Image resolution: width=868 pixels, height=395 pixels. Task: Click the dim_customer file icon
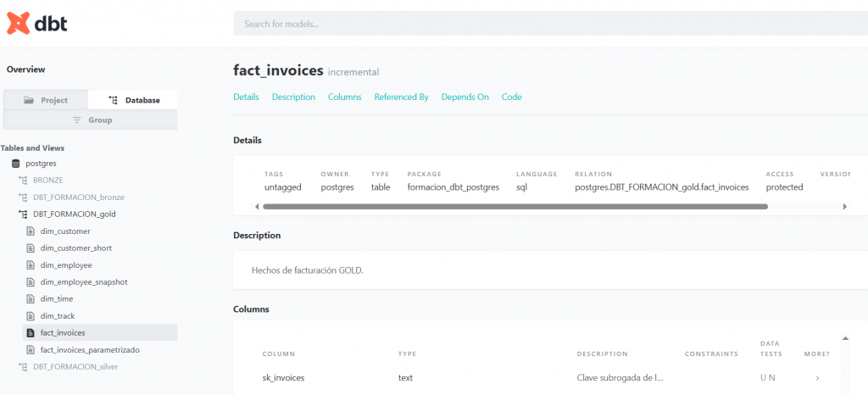31,231
